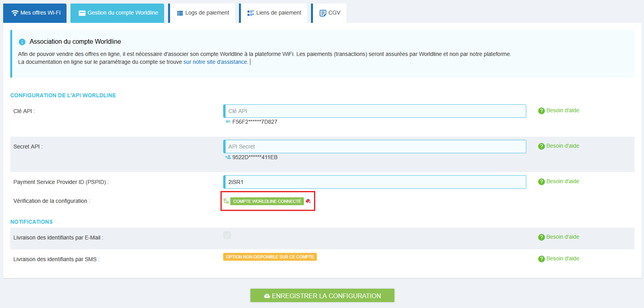This screenshot has height=308, width=644.
Task: Click the blue info icon beside Association title
Action: (22, 42)
